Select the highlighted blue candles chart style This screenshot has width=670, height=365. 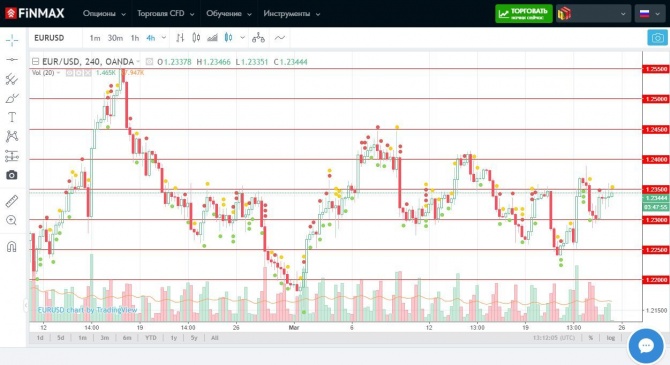(229, 38)
